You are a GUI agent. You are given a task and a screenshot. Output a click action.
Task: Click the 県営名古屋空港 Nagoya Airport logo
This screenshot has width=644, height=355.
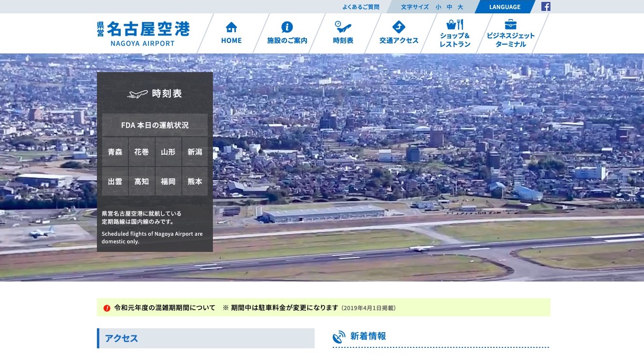tap(143, 33)
